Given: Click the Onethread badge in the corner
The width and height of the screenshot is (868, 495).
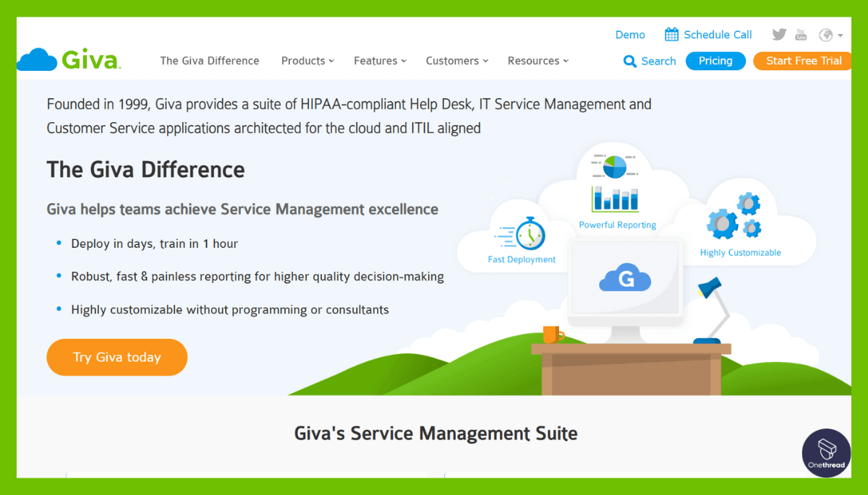Looking at the screenshot, I should click(826, 453).
